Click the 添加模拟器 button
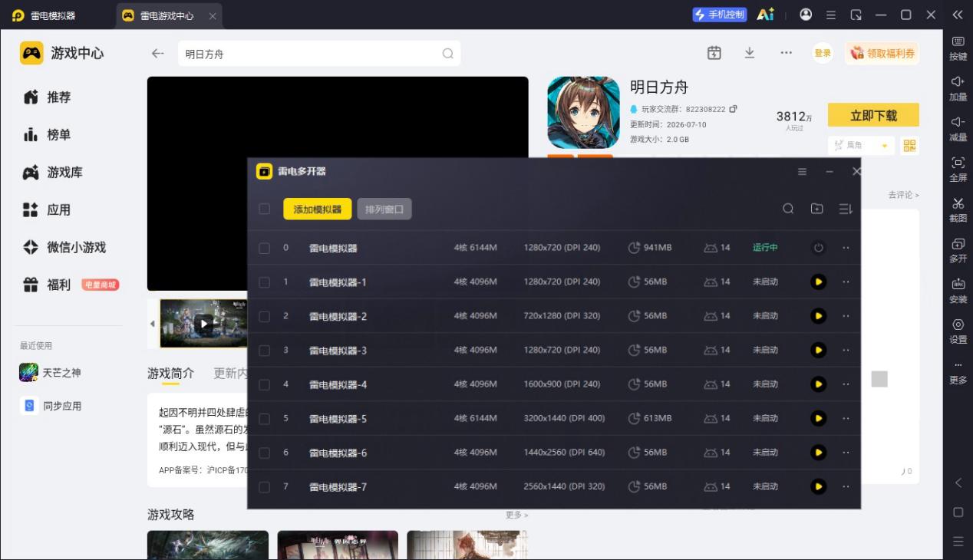This screenshot has height=560, width=973. pyautogui.click(x=317, y=209)
